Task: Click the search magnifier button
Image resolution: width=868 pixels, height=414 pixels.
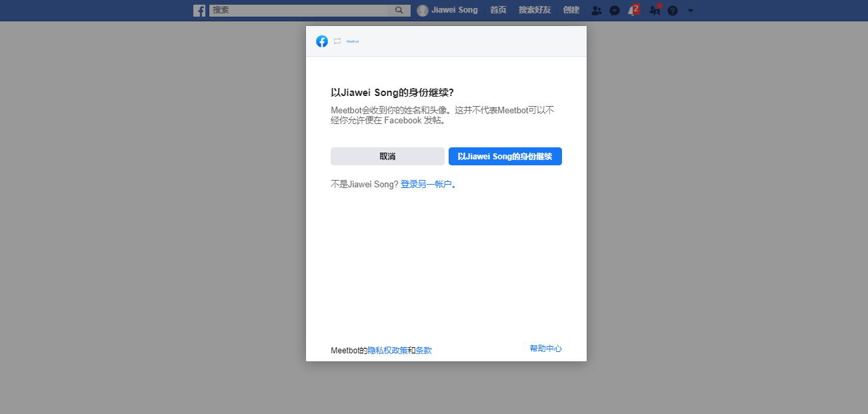Action: click(x=399, y=10)
